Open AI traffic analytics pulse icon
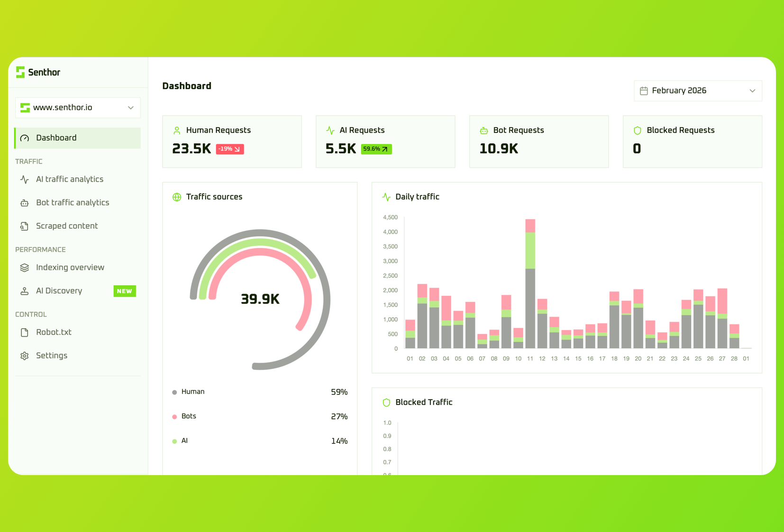This screenshot has width=784, height=532. pos(25,179)
